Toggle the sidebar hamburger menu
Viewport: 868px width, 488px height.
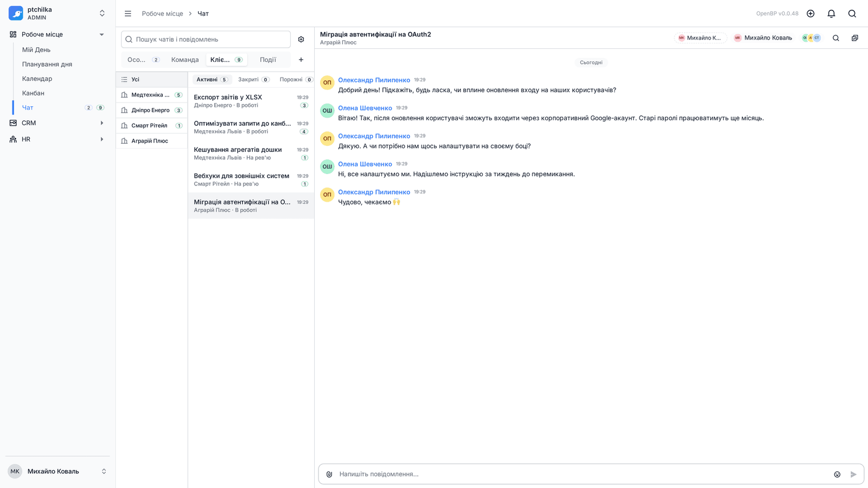tap(128, 14)
